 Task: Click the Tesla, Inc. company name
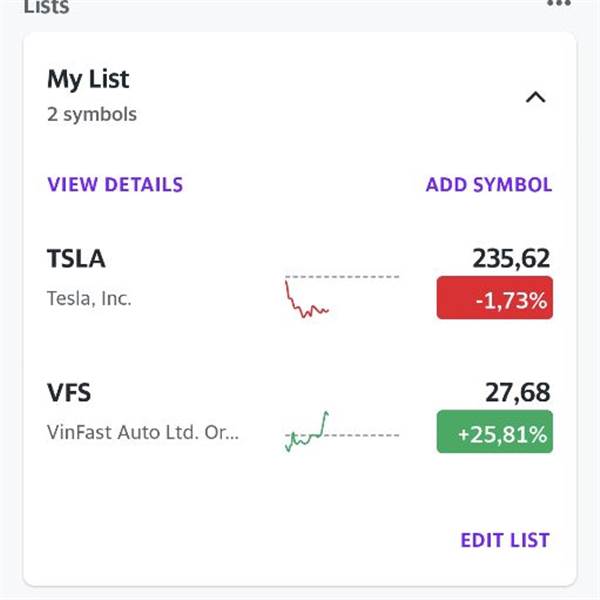pyautogui.click(x=89, y=298)
